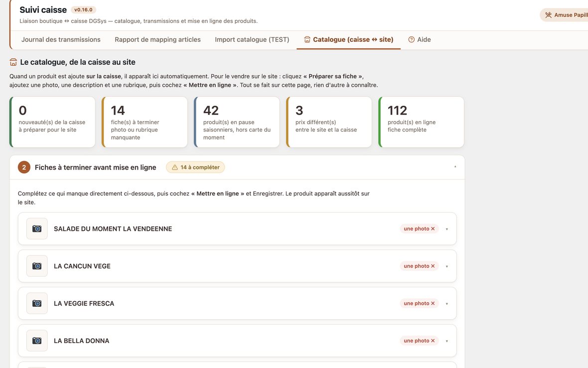Select the SALADE DU MOMENT LA VENDEENNE title

pos(113,229)
